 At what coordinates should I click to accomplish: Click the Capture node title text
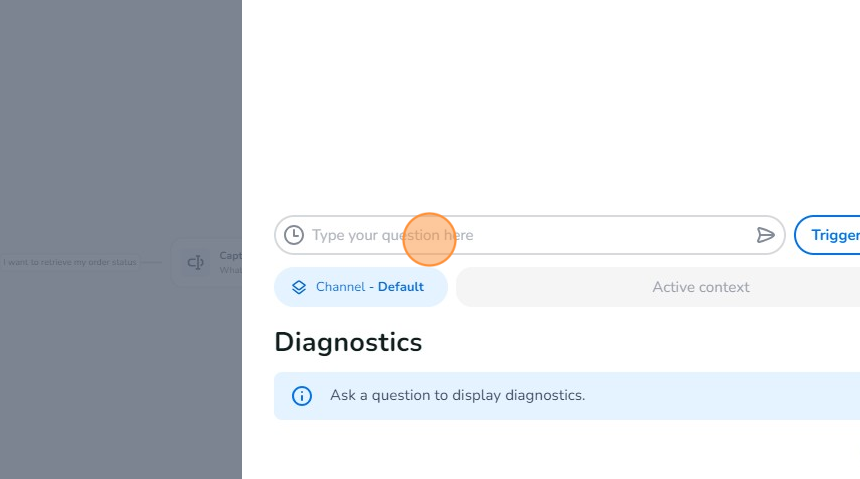click(230, 256)
